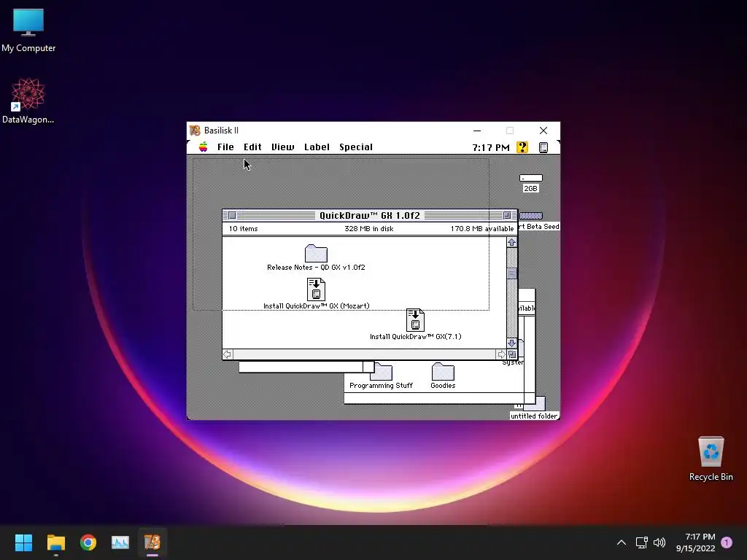Click the QuickDraw GX window zoom box
Viewport: 747px width, 560px height.
pyautogui.click(x=508, y=215)
